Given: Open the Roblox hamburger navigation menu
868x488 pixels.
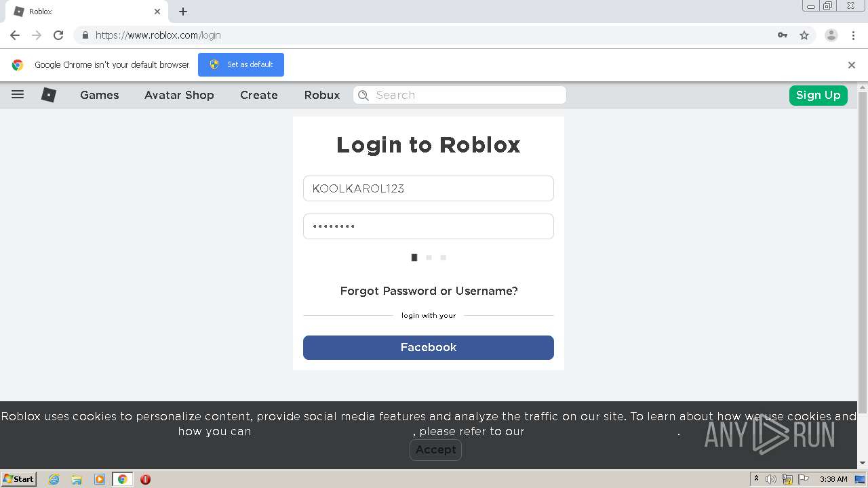Looking at the screenshot, I should (x=18, y=95).
